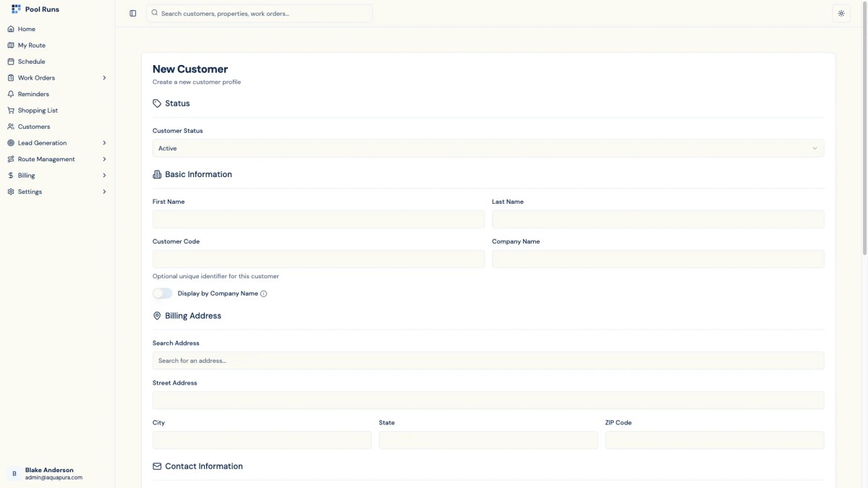Click the Create a new customer profile text
Screen dimensions: 868x488
[197, 82]
